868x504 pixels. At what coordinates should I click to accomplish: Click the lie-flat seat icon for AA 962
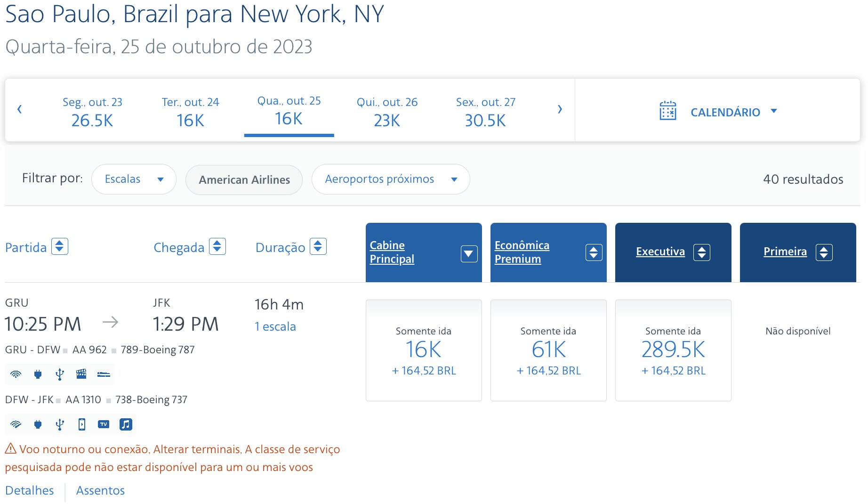104,374
